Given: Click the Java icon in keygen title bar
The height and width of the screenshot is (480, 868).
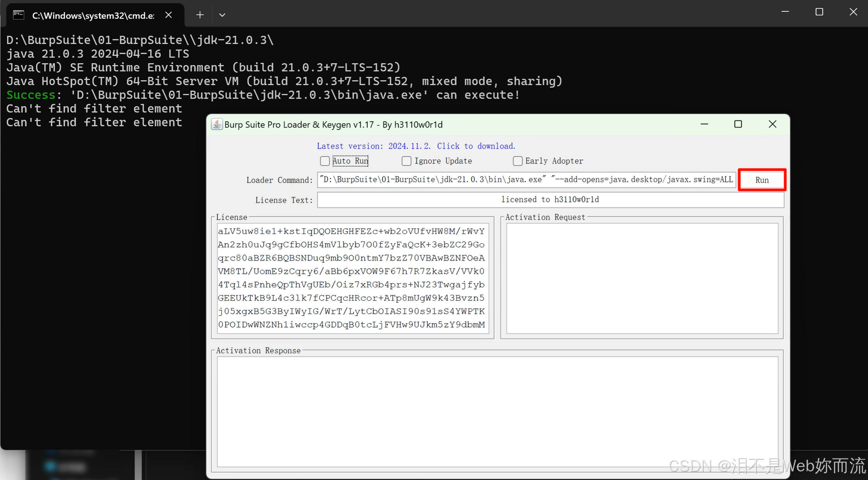Looking at the screenshot, I should 217,124.
